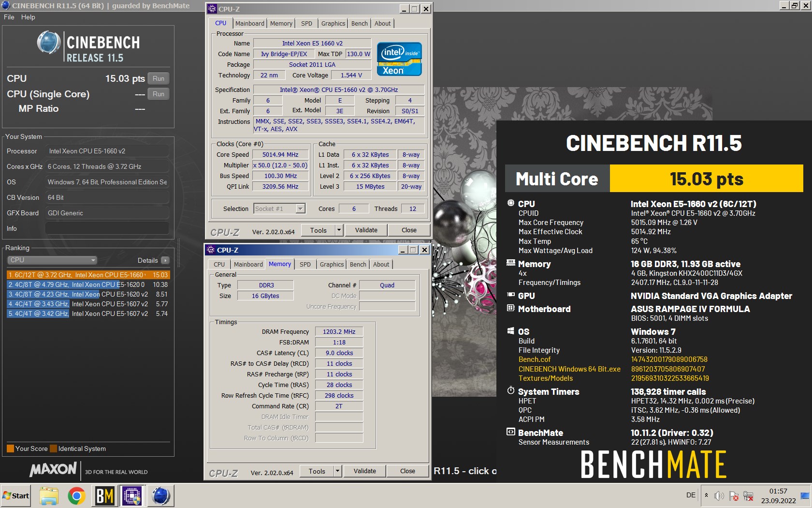The width and height of the screenshot is (812, 508).
Task: Expand Tools dropdown arrow in bottom CPU-Z window
Action: click(x=338, y=471)
